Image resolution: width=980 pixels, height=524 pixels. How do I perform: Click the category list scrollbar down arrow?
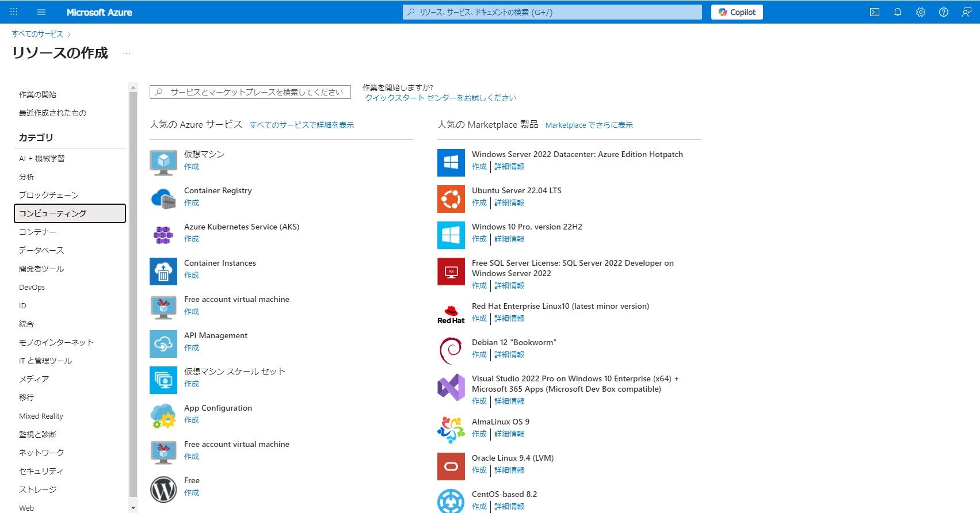click(134, 508)
